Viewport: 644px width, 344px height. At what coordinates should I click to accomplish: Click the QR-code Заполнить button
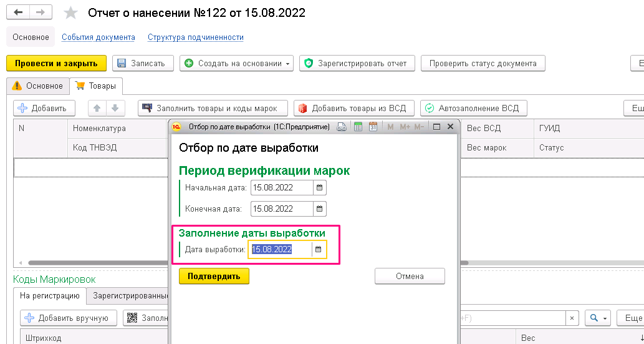click(146, 318)
